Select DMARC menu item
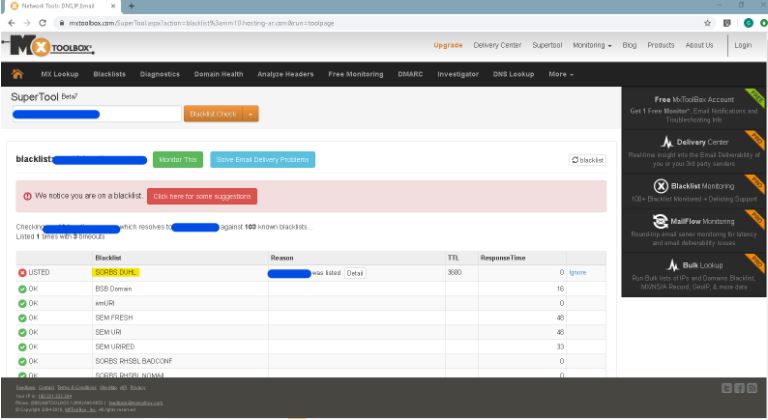Viewport: 768px width, 420px height. coord(410,74)
